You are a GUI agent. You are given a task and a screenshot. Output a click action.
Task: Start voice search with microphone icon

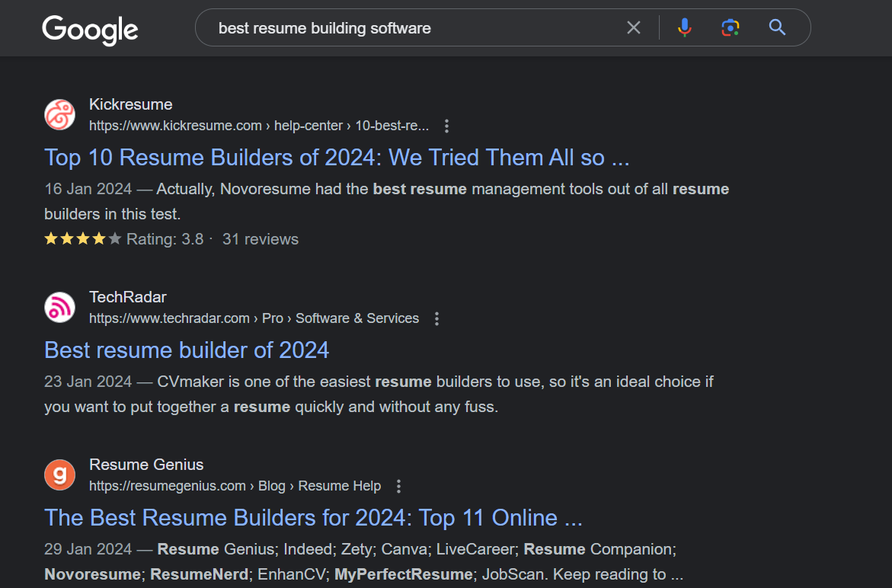[684, 28]
